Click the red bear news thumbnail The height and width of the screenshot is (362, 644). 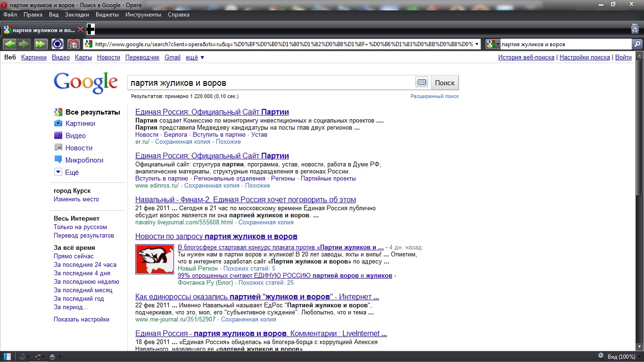[155, 259]
